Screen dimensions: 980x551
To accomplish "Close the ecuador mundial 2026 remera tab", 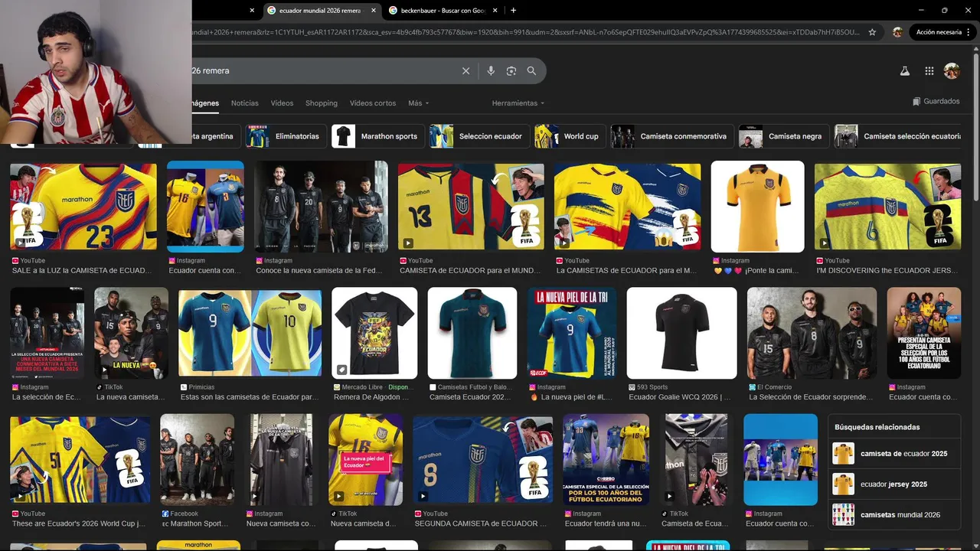I will click(x=374, y=11).
